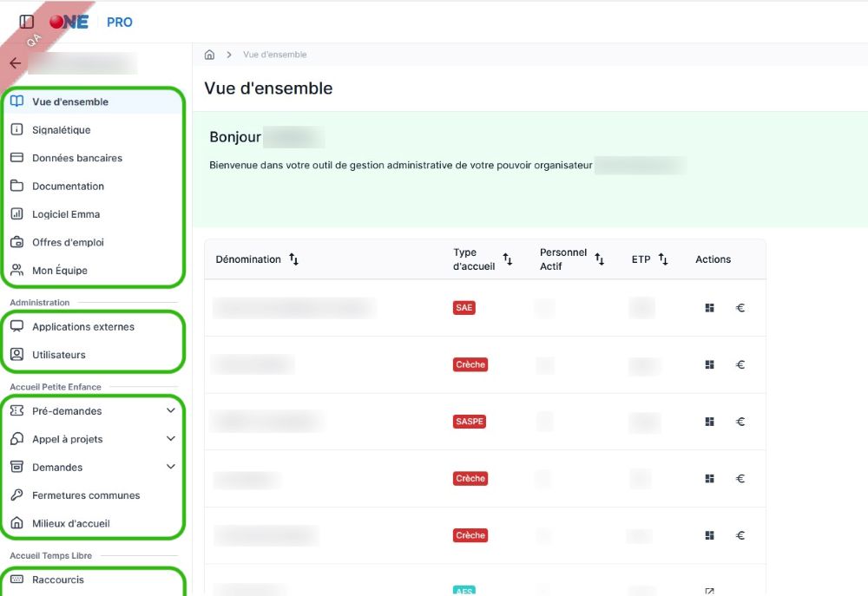This screenshot has height=596, width=868.
Task: Open dashboard icon for SAE row
Action: click(x=709, y=308)
